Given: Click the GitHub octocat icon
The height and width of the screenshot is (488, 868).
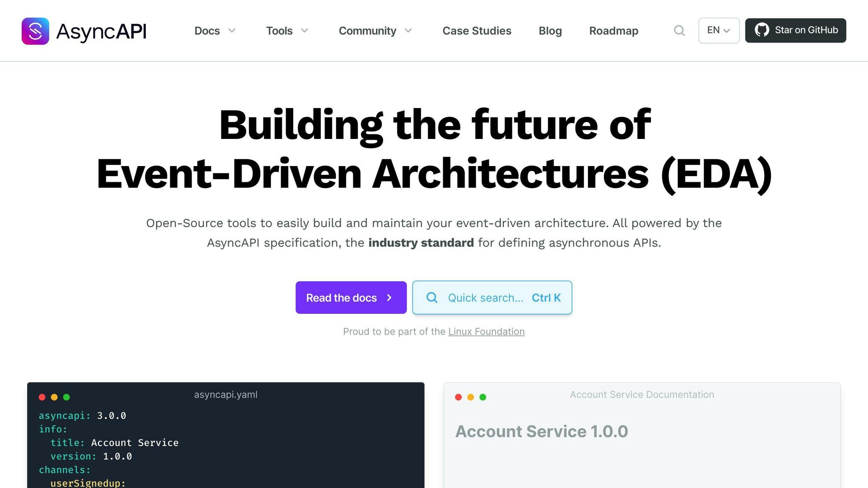Looking at the screenshot, I should [x=762, y=30].
